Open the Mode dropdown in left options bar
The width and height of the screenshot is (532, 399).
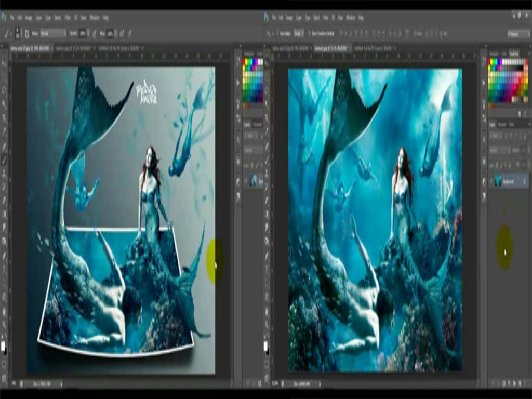[x=53, y=34]
